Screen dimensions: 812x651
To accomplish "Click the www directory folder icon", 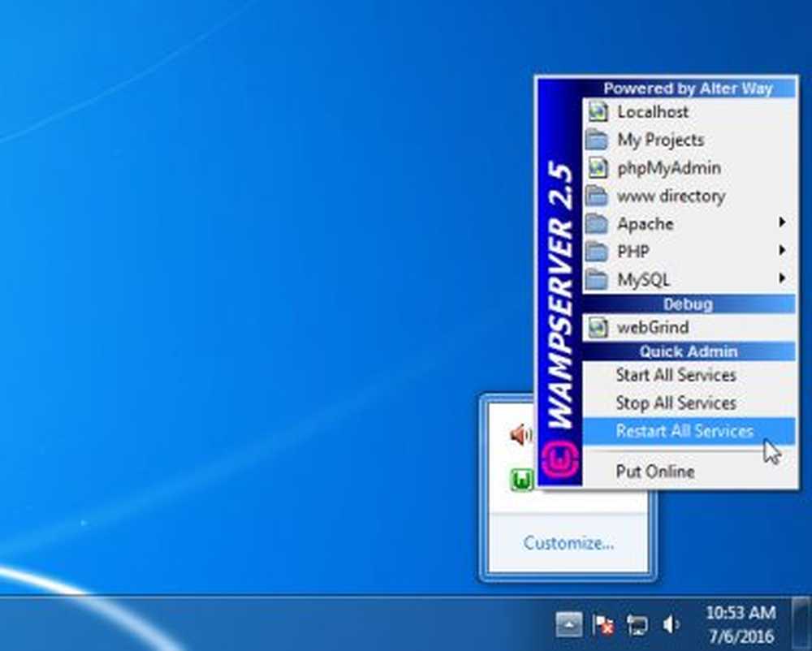I will [597, 196].
